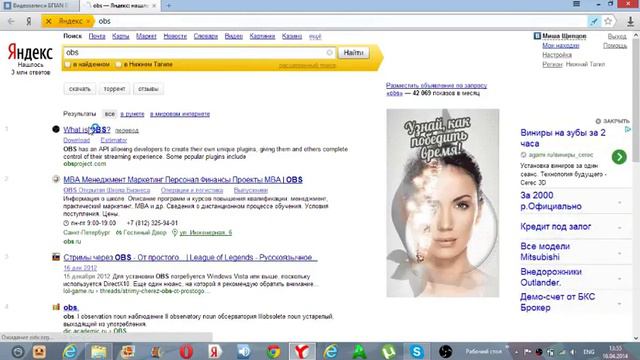Expand the 'ещё' services dropdown

[315, 36]
